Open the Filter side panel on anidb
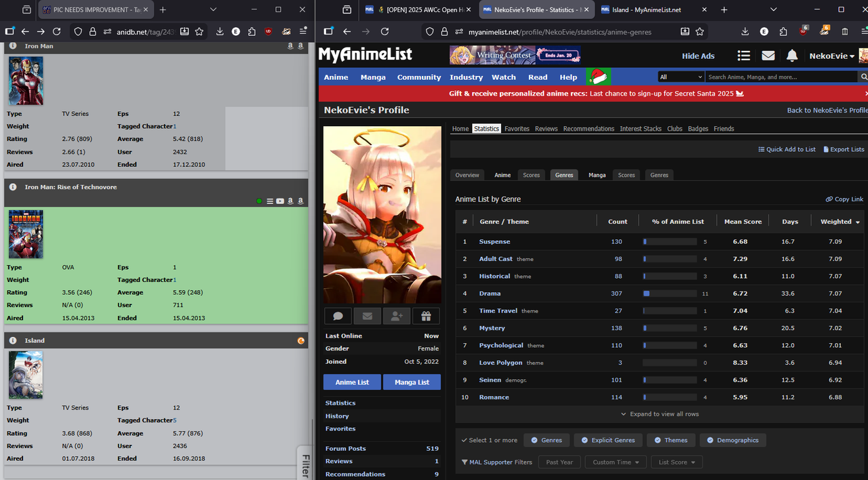The height and width of the screenshot is (480, 868). point(305,464)
